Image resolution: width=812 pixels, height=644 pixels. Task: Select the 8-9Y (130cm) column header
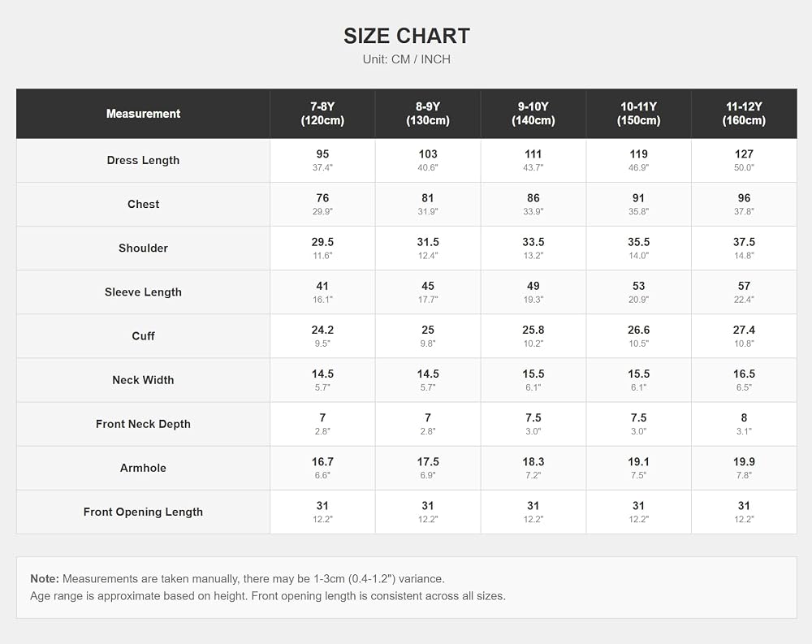[428, 114]
